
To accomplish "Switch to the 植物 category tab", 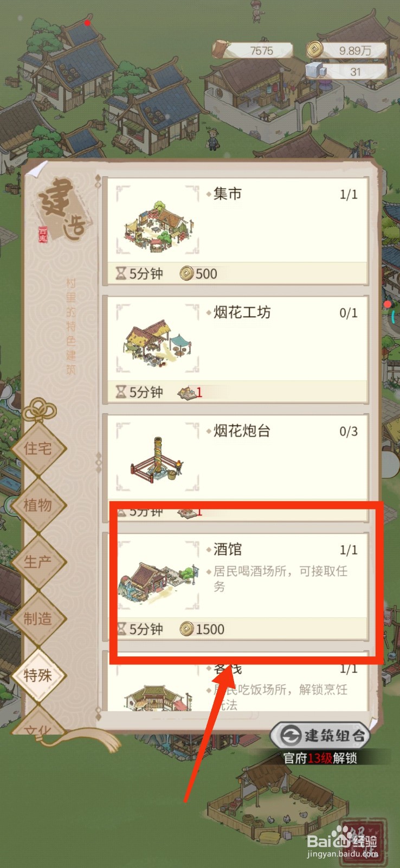I will [38, 505].
